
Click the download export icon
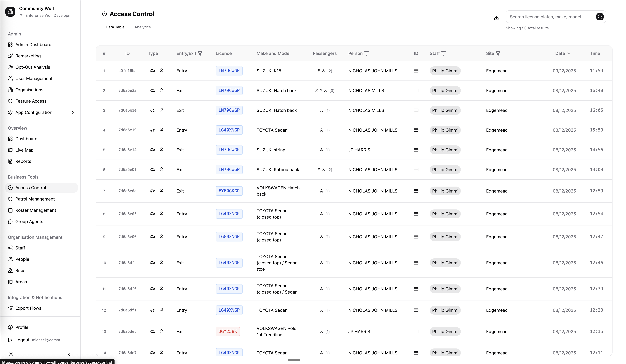[x=496, y=18]
